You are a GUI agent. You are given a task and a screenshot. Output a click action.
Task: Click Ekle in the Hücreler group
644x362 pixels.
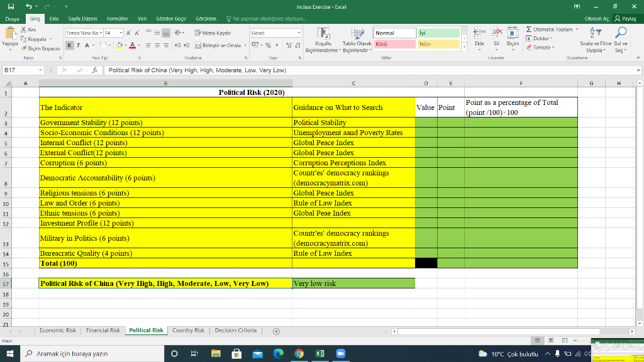coord(480,38)
